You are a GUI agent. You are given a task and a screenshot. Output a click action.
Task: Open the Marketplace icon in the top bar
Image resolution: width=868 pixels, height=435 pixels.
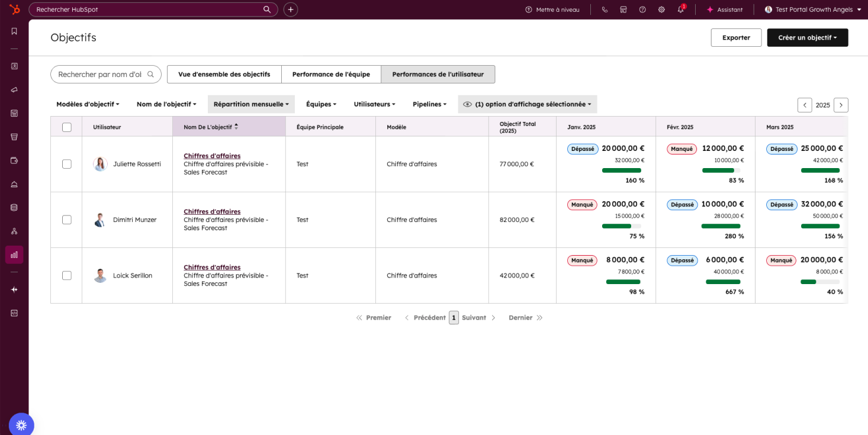click(x=623, y=9)
